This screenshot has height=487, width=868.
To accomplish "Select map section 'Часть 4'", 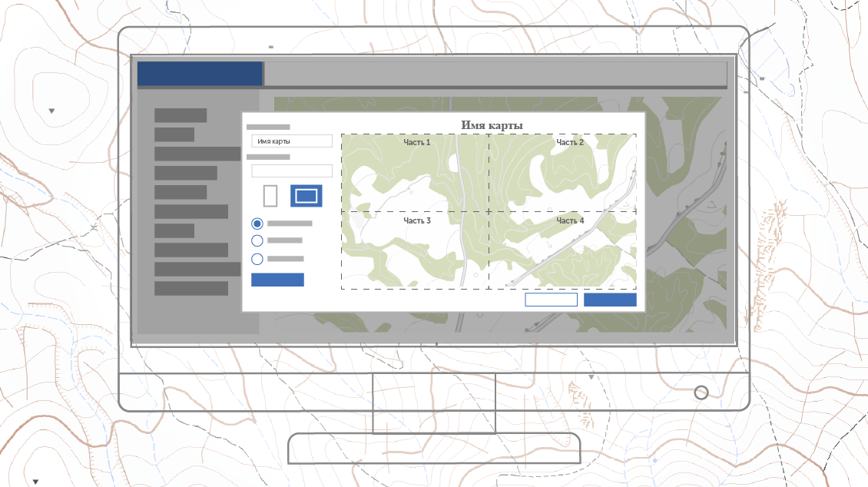I will click(x=562, y=251).
